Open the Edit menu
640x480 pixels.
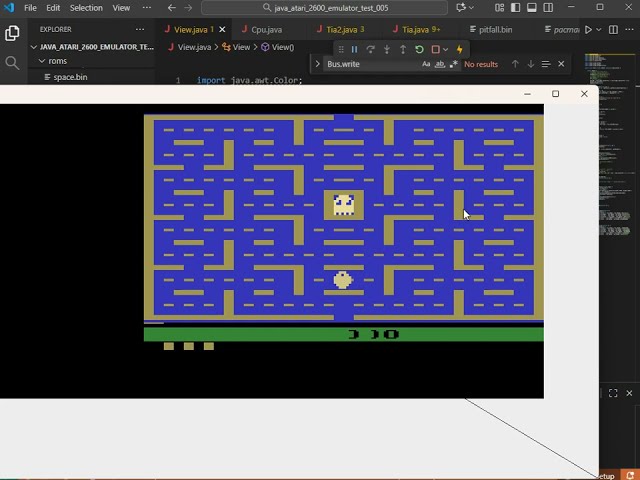click(53, 8)
